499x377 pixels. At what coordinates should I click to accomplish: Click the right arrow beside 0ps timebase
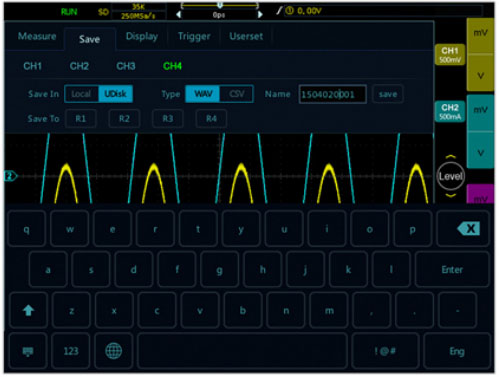[x=260, y=15]
